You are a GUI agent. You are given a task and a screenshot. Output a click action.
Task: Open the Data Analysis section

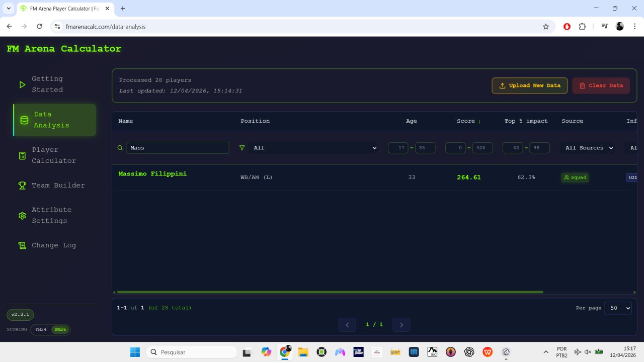[55, 120]
